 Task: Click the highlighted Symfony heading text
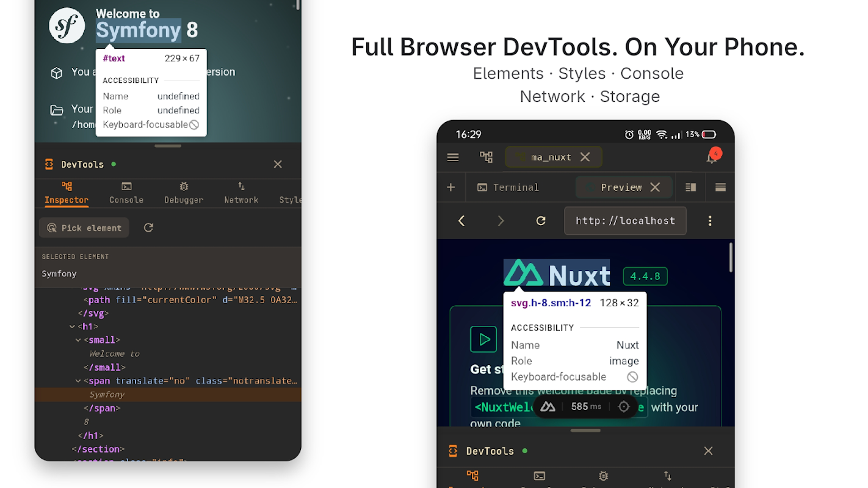139,30
